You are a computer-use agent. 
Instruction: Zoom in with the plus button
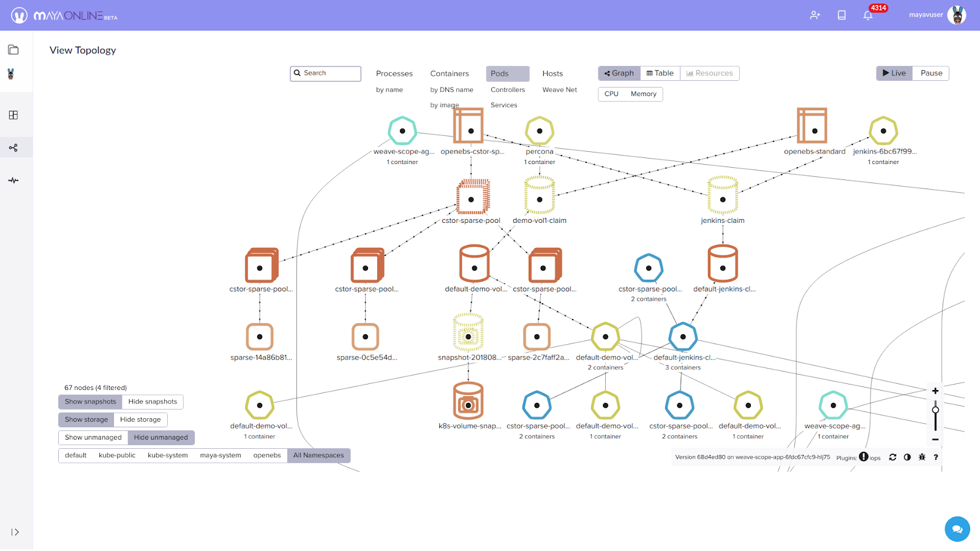click(x=935, y=391)
